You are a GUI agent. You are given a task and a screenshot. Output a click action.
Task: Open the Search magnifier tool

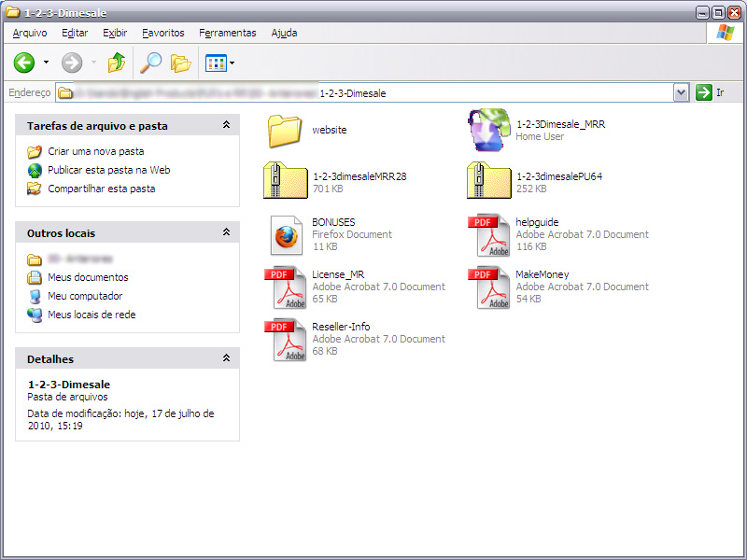click(x=150, y=63)
